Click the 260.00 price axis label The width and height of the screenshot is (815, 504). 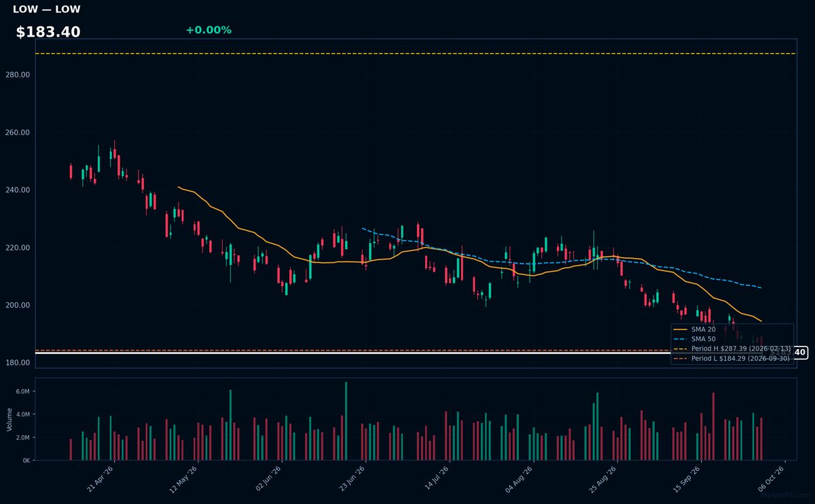pyautogui.click(x=17, y=132)
